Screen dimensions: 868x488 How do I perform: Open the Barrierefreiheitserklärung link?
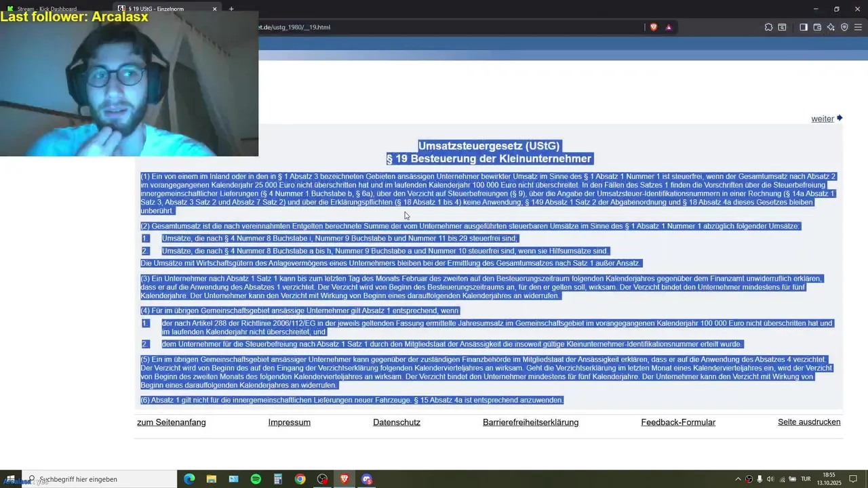pos(530,422)
